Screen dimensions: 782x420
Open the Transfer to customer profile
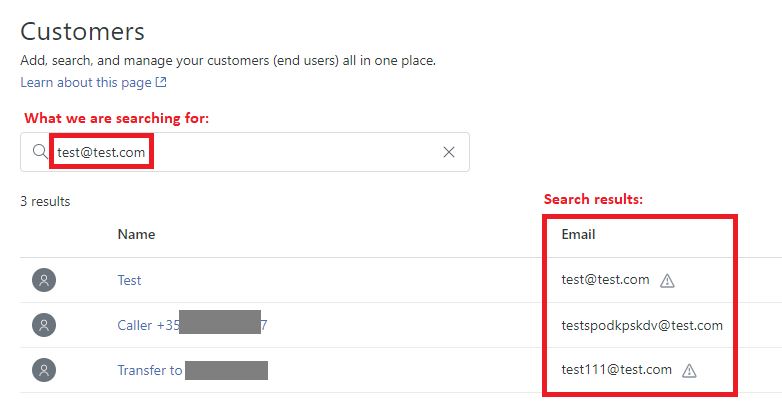pos(149,370)
